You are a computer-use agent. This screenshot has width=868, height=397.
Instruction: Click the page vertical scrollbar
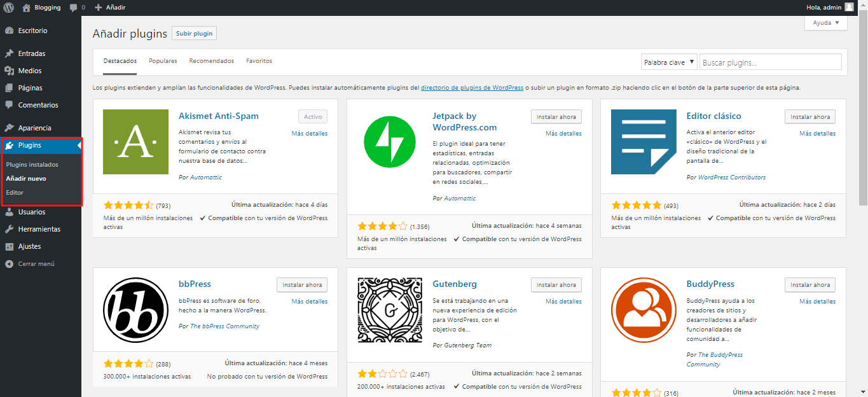(863, 108)
